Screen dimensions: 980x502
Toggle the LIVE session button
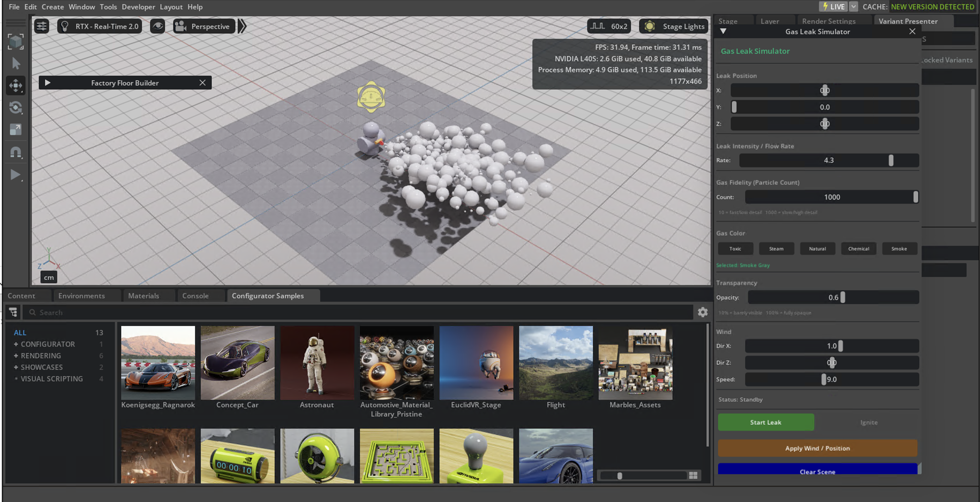(x=834, y=7)
